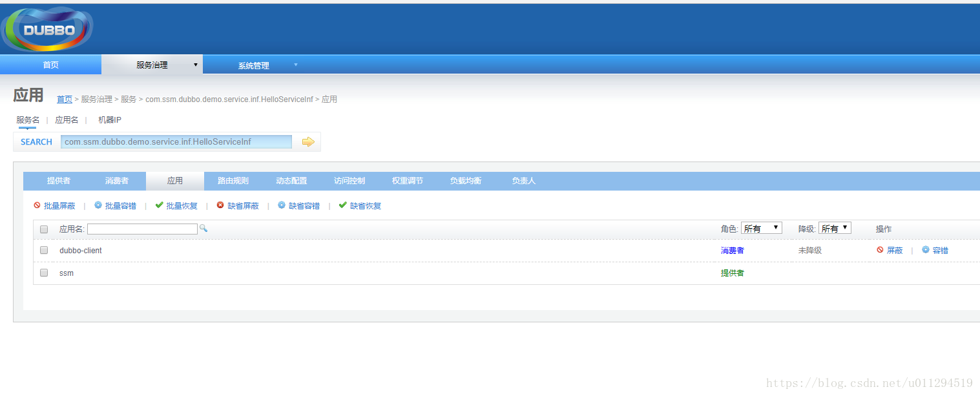
Task: Click the 缺省恢复 green check icon
Action: click(343, 205)
